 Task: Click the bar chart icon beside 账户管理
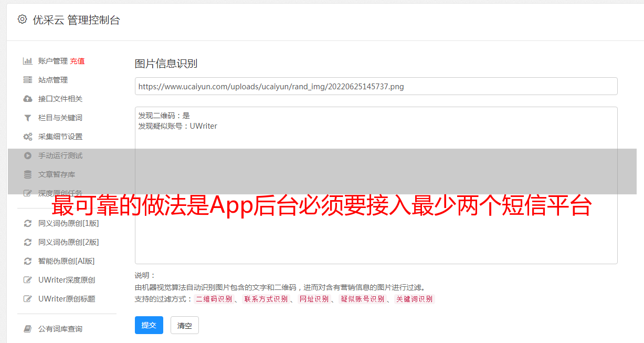tap(28, 61)
